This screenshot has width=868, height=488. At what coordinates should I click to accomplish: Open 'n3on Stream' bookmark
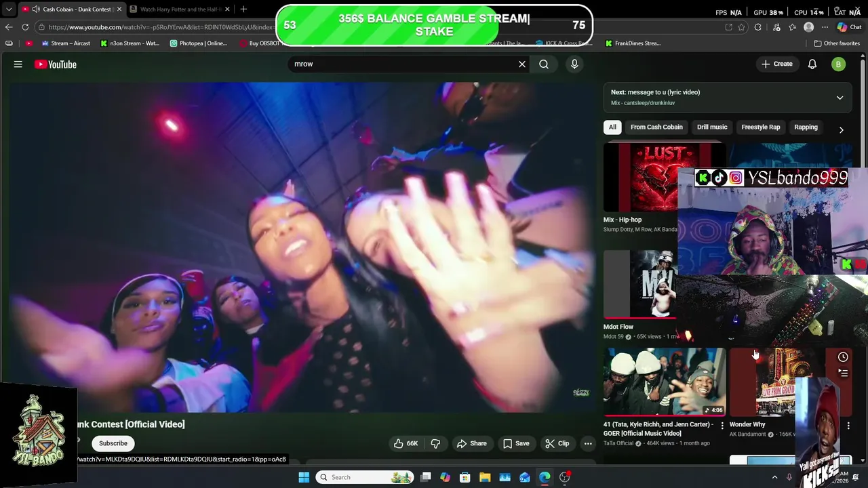coord(130,43)
